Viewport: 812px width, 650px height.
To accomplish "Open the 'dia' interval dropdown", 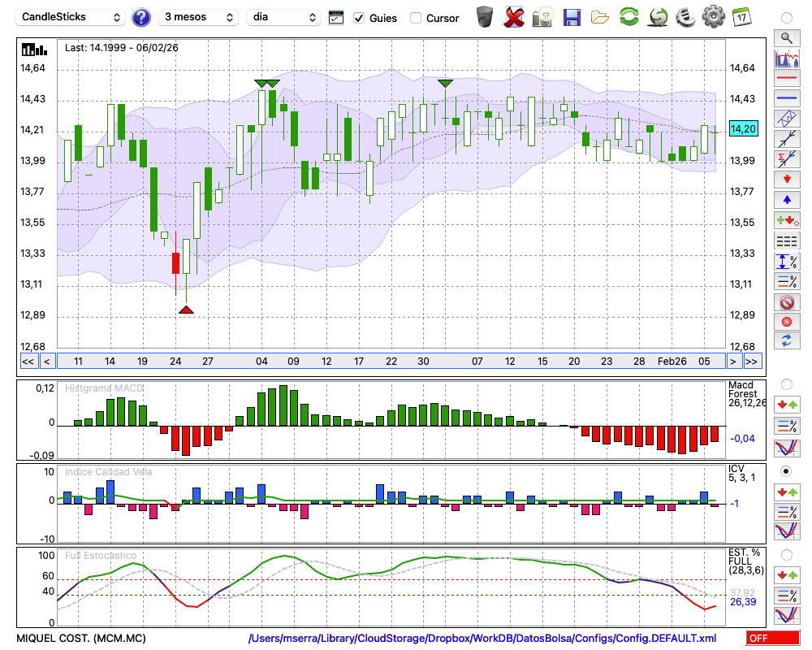I will (283, 17).
